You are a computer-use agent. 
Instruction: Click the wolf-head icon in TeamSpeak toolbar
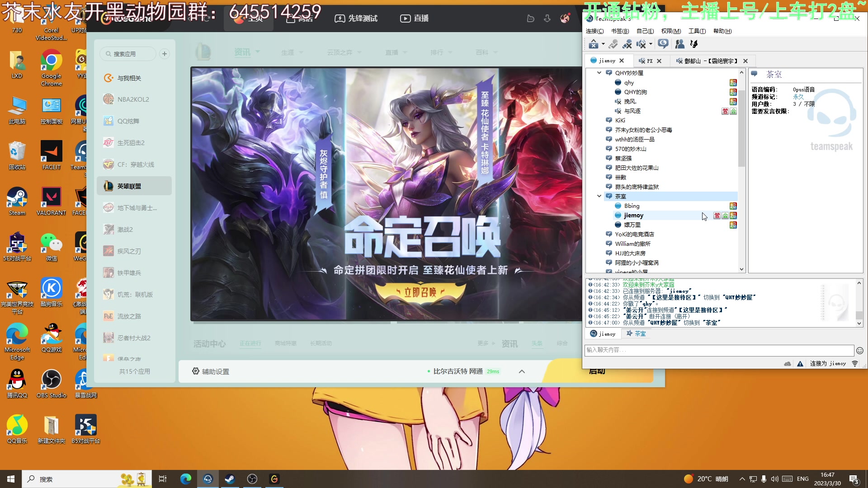point(693,44)
